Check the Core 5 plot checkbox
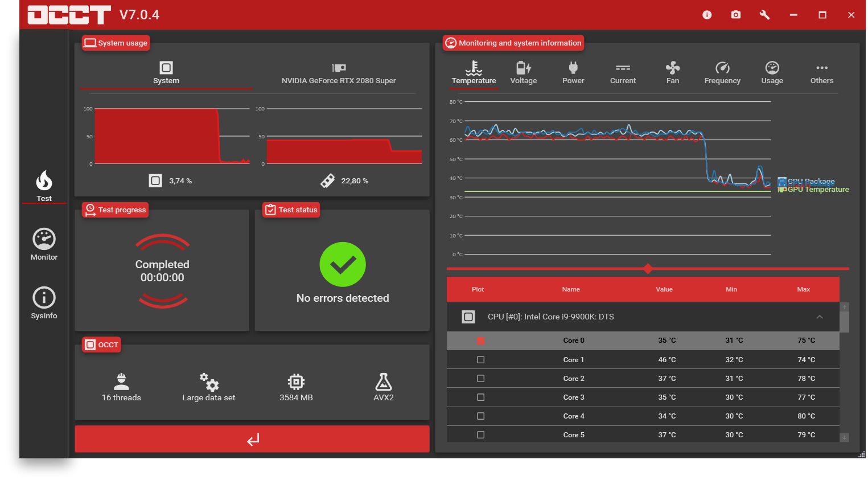 coord(481,435)
